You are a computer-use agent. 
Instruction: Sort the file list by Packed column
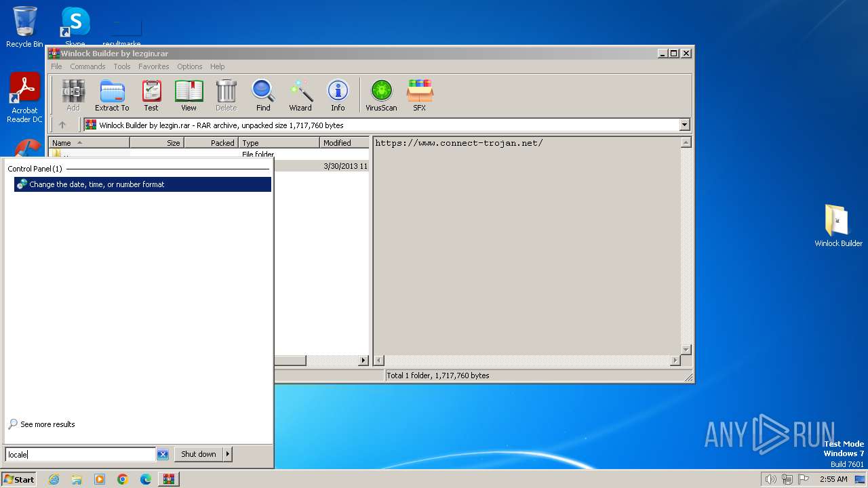tap(211, 143)
